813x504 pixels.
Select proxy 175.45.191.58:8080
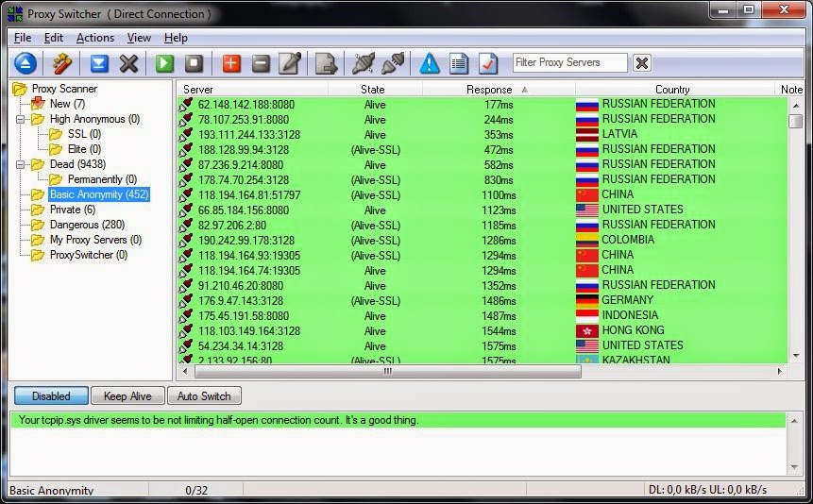[x=244, y=316]
